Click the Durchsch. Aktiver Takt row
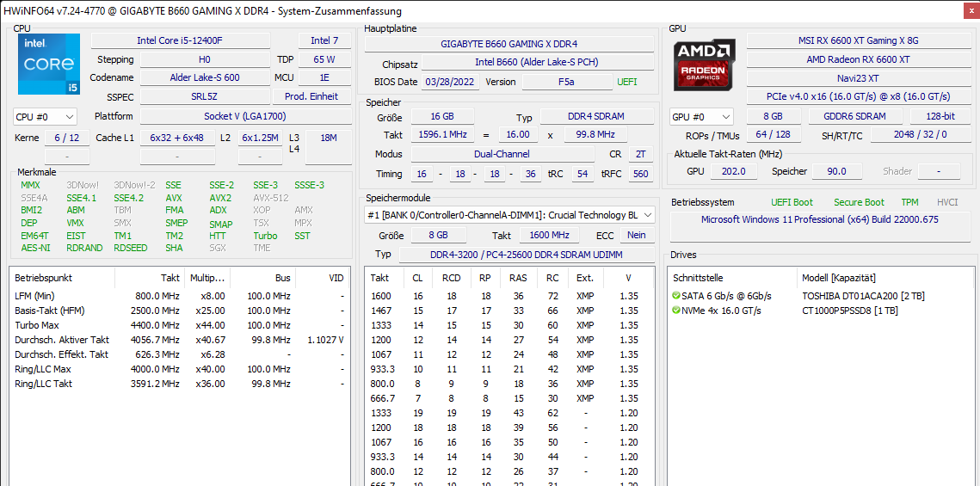The width and height of the screenshot is (980, 486). pos(179,340)
